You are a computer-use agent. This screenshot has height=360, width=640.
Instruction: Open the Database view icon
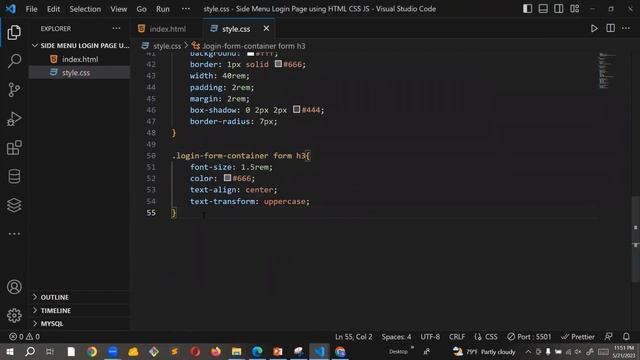click(x=14, y=176)
